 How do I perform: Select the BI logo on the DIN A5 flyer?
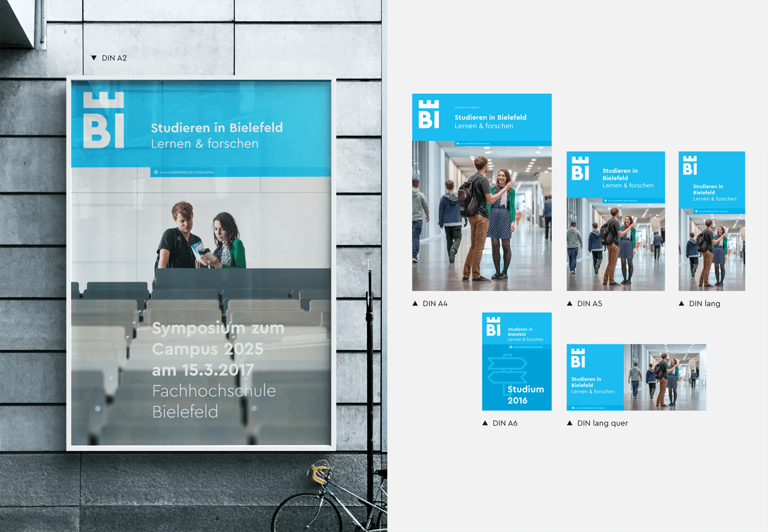(580, 168)
